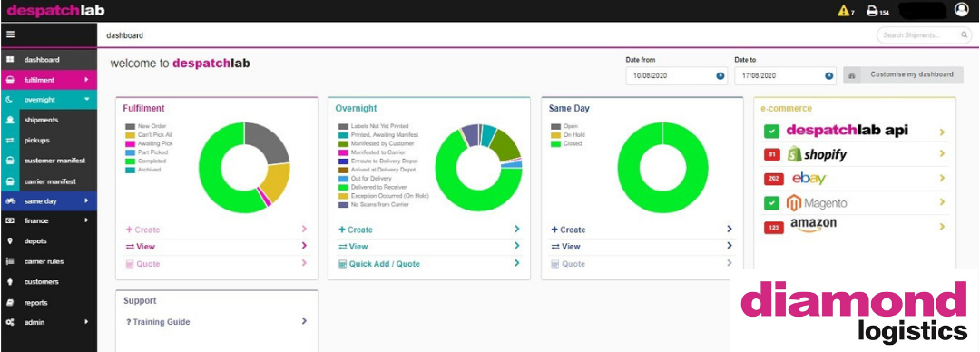
Task: Click the Can't Pick All yellow legend swatch
Action: [x=130, y=135]
